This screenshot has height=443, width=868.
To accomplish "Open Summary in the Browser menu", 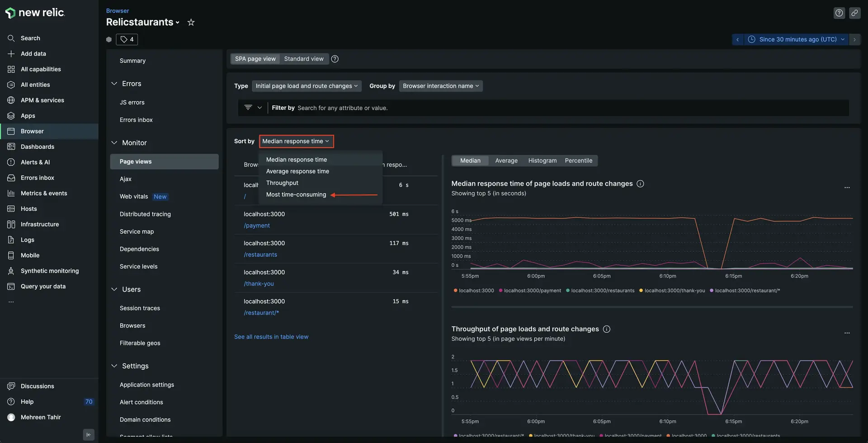I will point(132,61).
